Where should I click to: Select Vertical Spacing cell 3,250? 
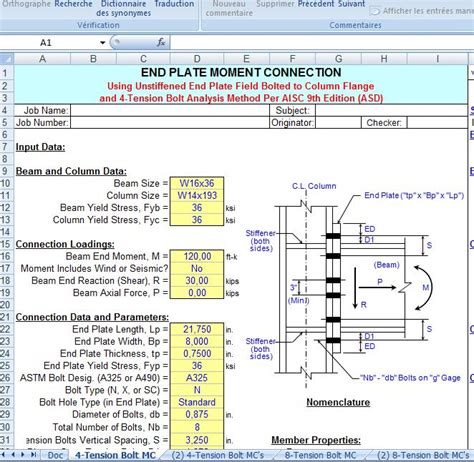(197, 440)
